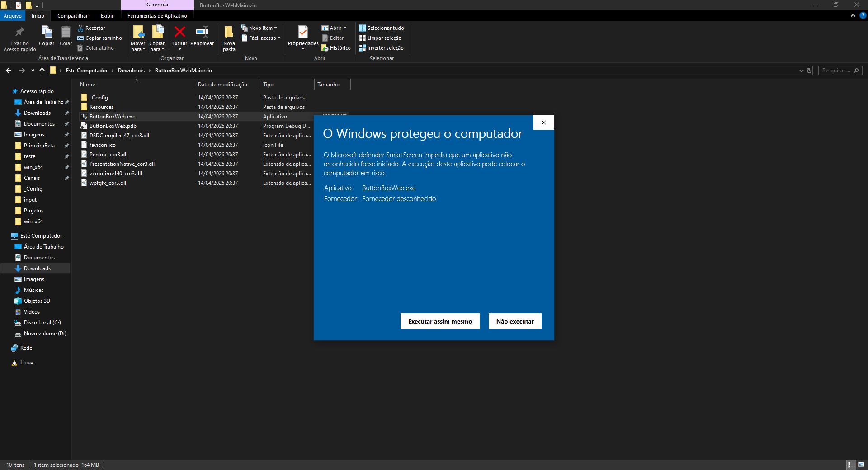The height and width of the screenshot is (470, 868).
Task: Click Colar atalho in ribbon
Action: click(x=95, y=48)
